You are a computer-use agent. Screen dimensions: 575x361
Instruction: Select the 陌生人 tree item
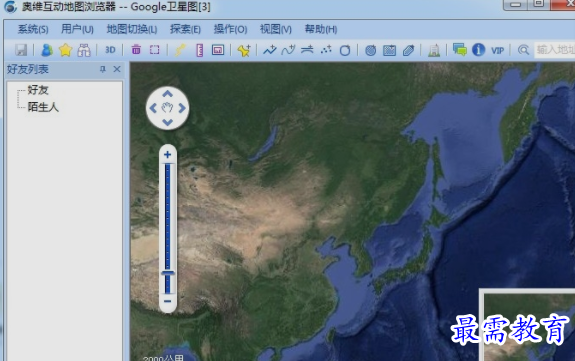tap(43, 107)
